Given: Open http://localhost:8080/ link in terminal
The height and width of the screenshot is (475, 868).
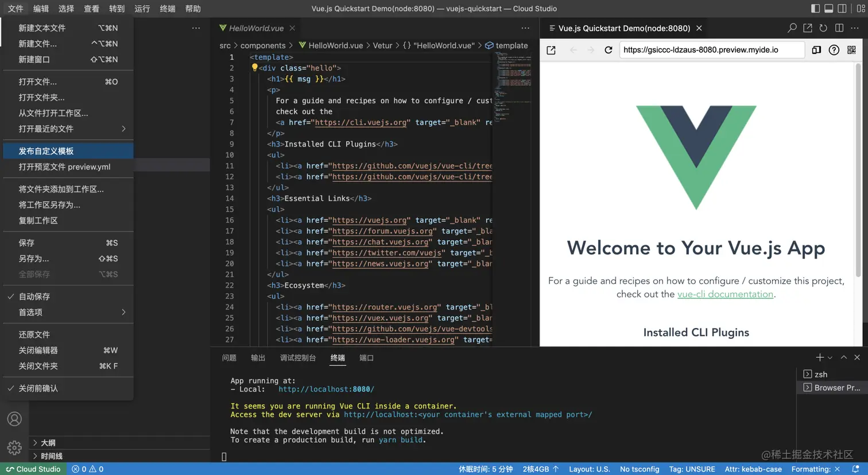Looking at the screenshot, I should [326, 389].
